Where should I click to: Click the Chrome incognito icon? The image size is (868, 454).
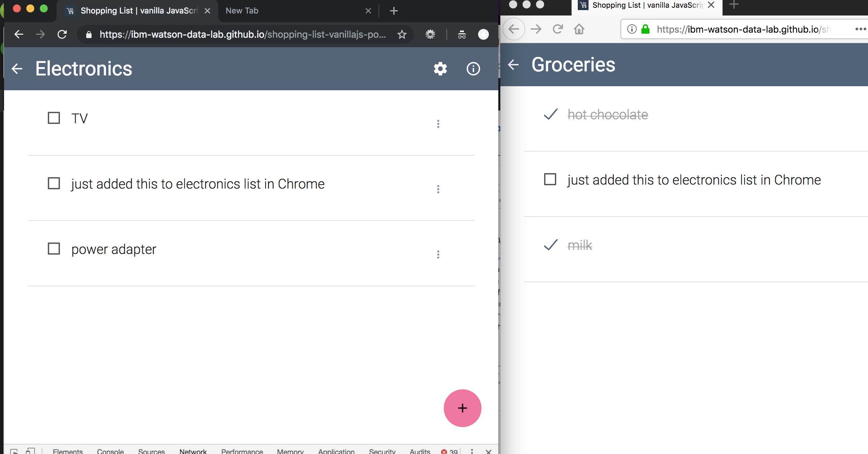click(x=462, y=34)
